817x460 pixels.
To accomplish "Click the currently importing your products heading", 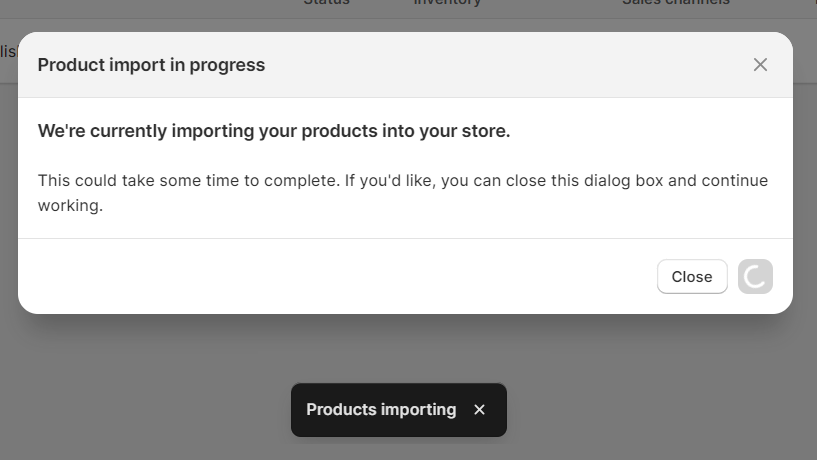I will [274, 131].
